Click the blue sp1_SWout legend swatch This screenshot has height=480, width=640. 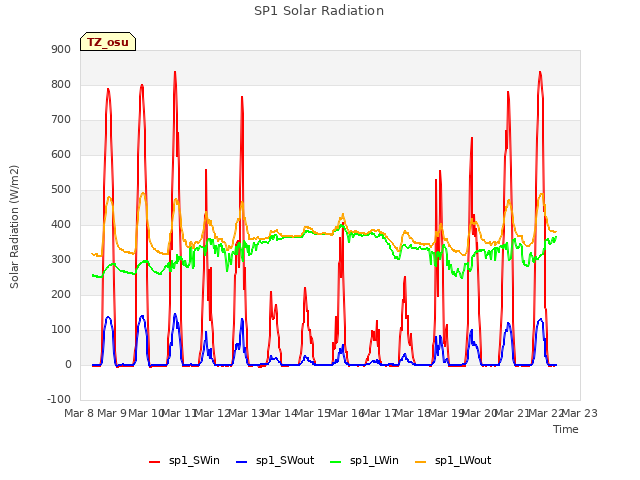[242, 462]
